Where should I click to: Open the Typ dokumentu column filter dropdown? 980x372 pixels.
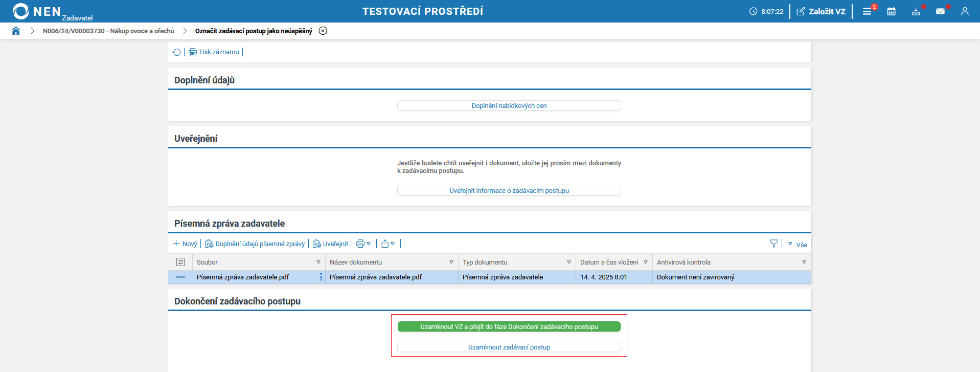tap(569, 262)
